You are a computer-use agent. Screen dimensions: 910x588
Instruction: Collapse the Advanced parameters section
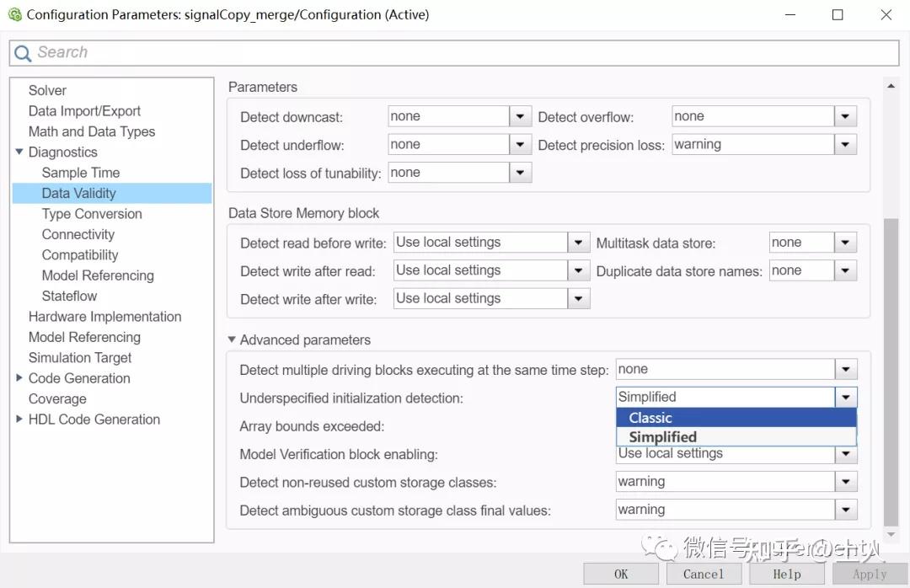point(232,339)
